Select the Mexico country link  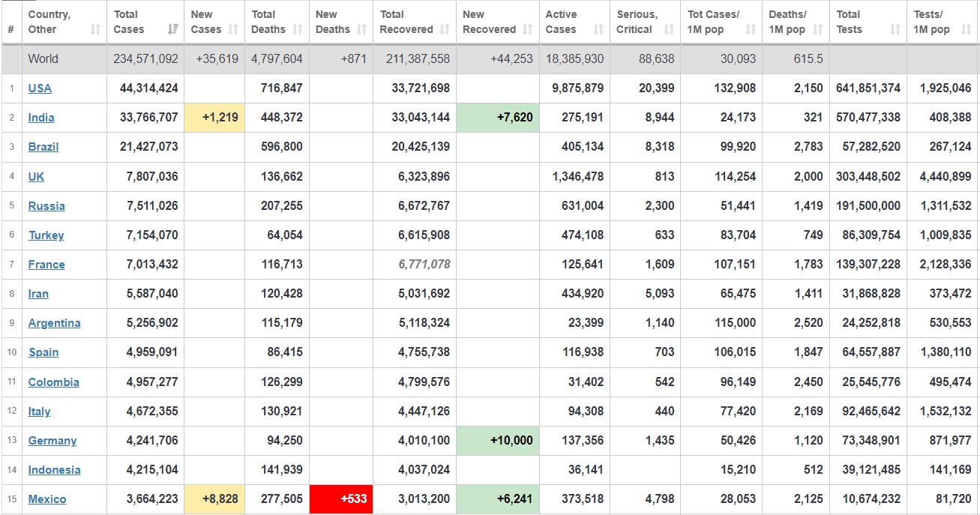pyautogui.click(x=47, y=499)
